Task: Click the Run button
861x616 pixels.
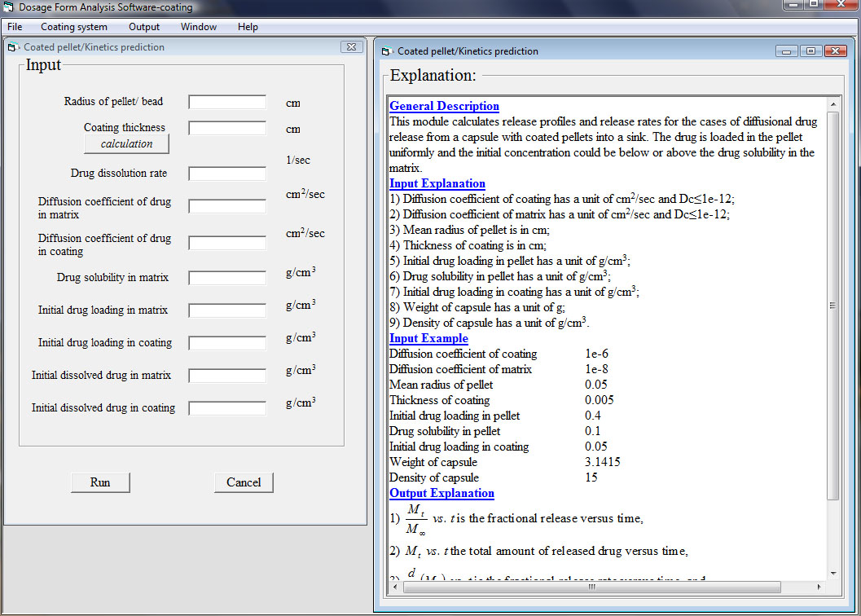Action: point(100,482)
